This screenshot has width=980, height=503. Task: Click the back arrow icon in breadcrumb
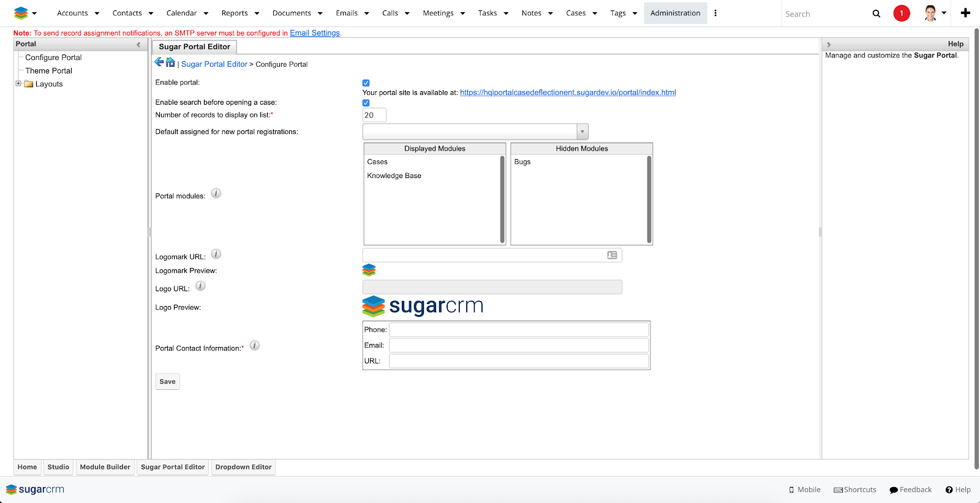(x=159, y=62)
